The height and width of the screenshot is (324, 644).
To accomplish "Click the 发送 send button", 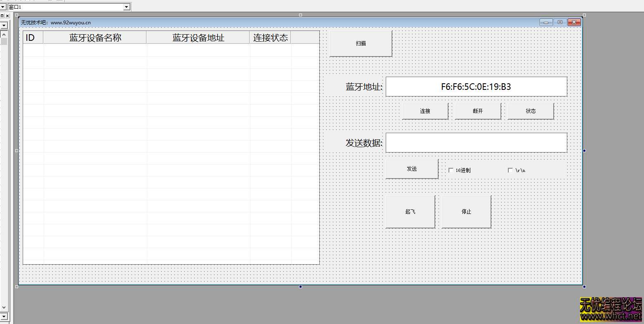I will pyautogui.click(x=411, y=168).
